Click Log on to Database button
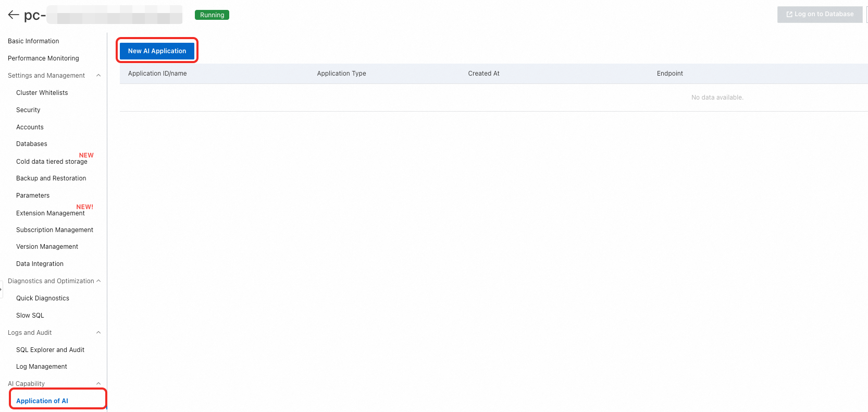 coord(820,14)
